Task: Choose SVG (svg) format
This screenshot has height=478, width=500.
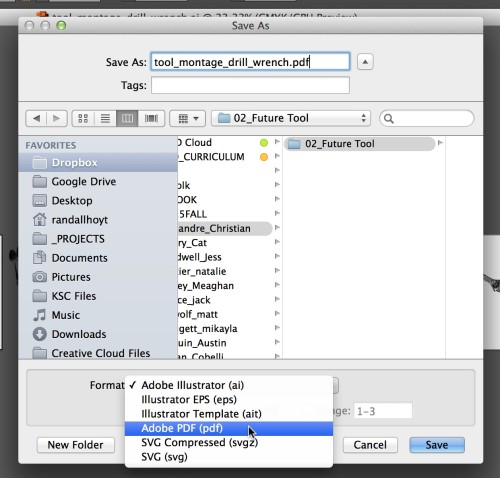Action: tap(229, 457)
